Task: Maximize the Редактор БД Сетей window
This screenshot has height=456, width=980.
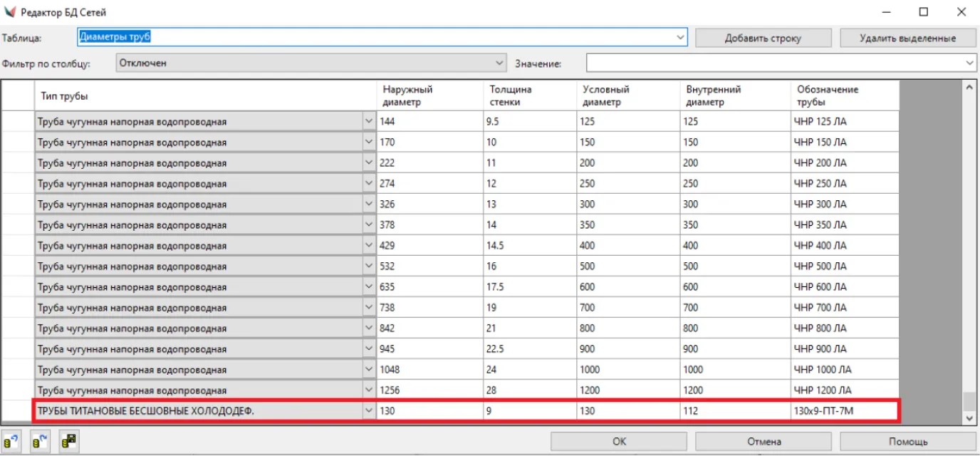Action: pyautogui.click(x=924, y=12)
